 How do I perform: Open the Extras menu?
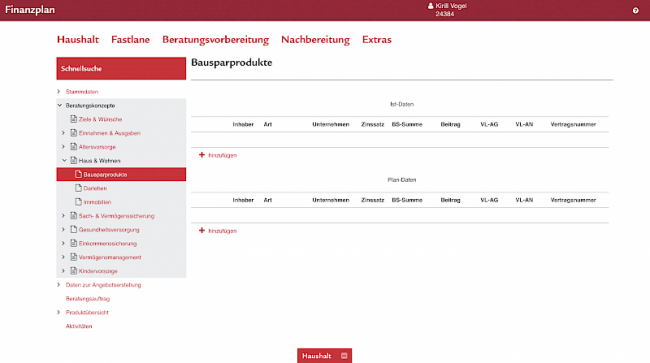pyautogui.click(x=377, y=39)
